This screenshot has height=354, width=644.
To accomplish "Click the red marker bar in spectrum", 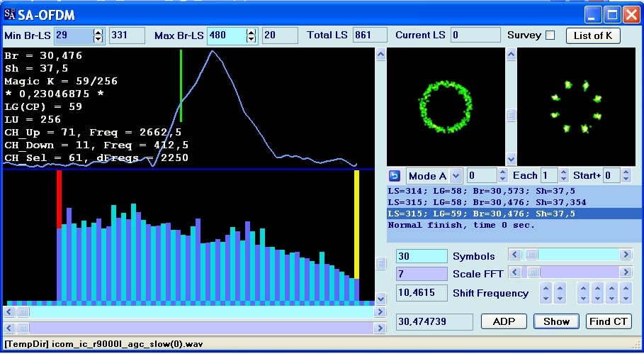I will point(59,199).
